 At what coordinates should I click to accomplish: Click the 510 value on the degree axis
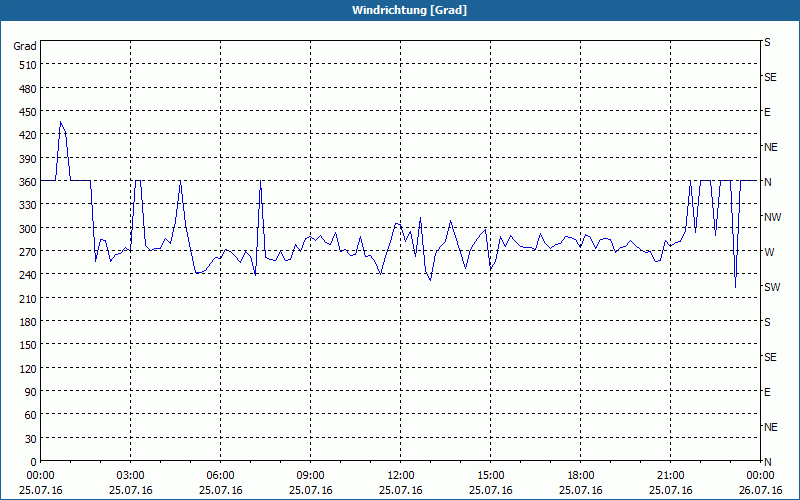click(x=29, y=65)
